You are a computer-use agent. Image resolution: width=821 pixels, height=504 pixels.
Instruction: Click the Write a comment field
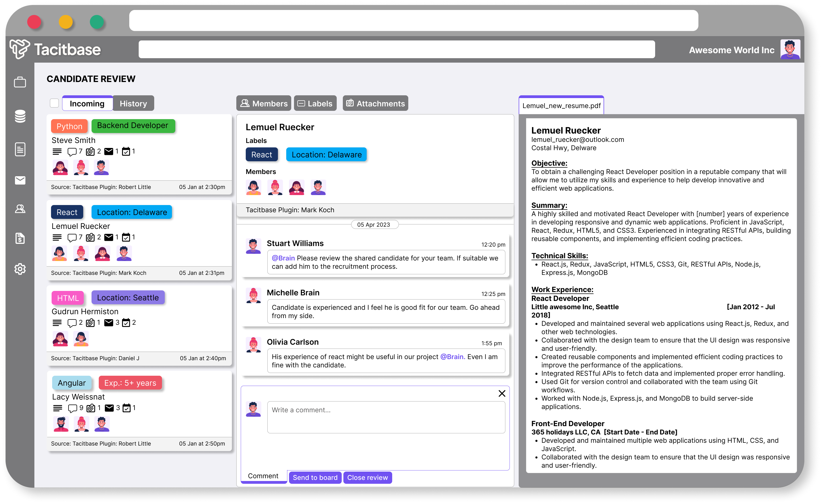(386, 417)
